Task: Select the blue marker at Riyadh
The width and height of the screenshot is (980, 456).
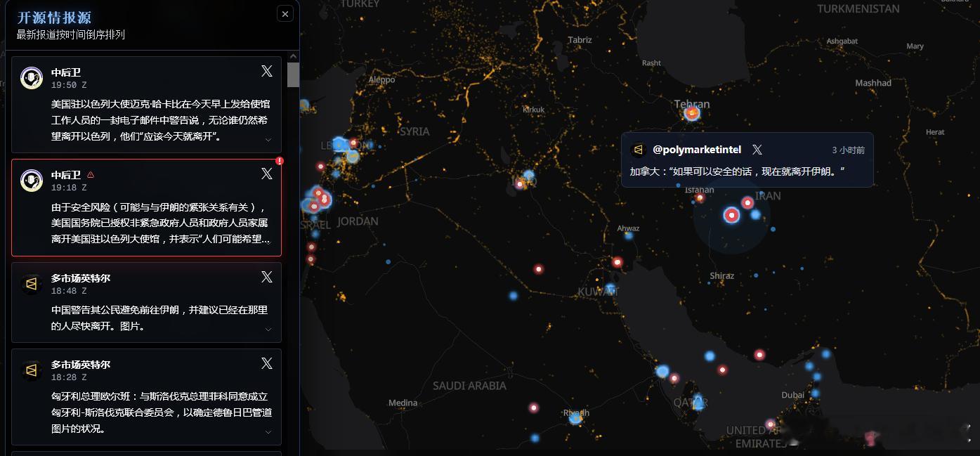Action: pyautogui.click(x=575, y=418)
